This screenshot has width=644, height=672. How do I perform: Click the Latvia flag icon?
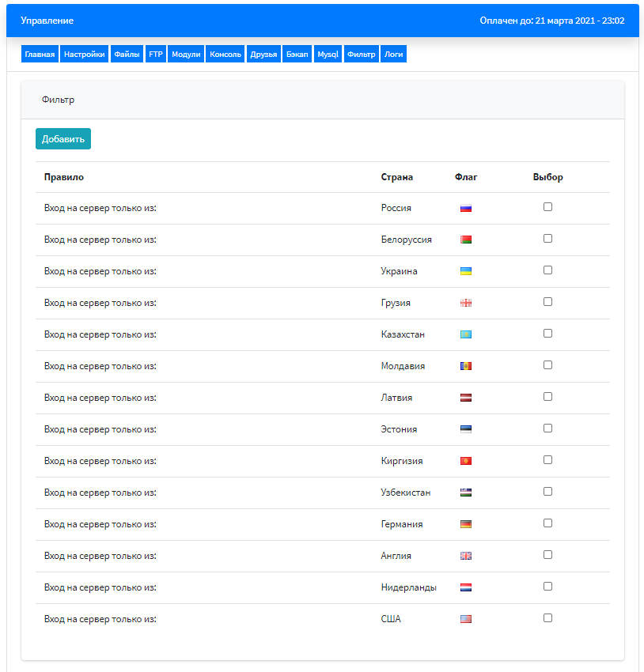[466, 398]
